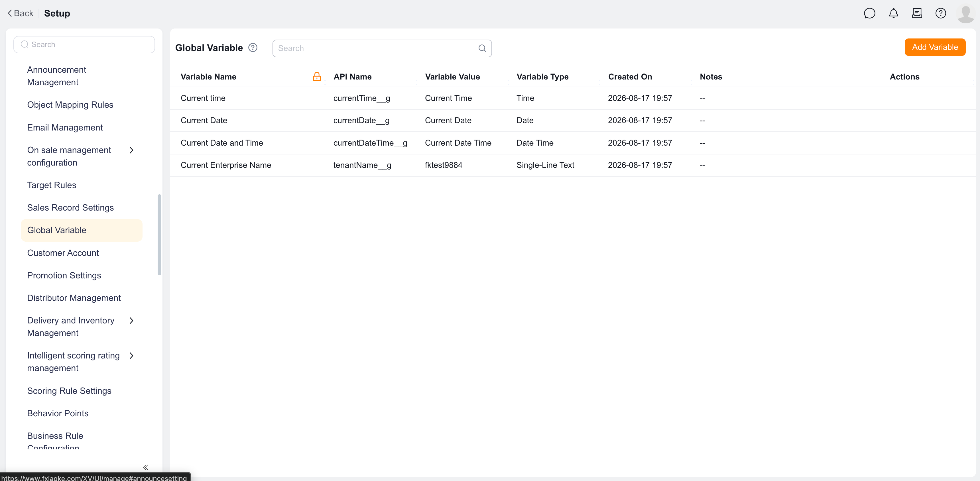This screenshot has width=980, height=481.
Task: Click the currentTime__g API name
Action: click(361, 98)
